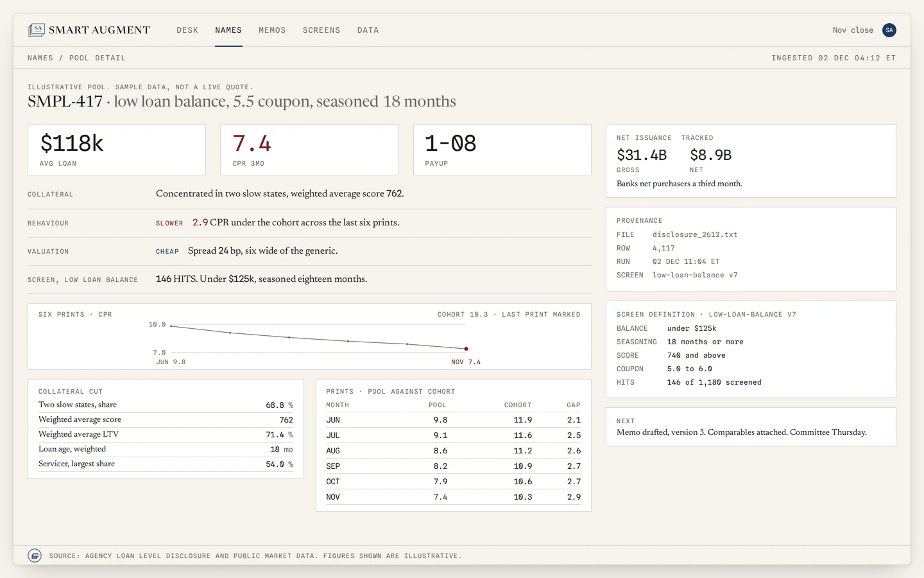Click the POOL DETAIL breadcrumb
The width and height of the screenshot is (924, 578).
pos(98,58)
